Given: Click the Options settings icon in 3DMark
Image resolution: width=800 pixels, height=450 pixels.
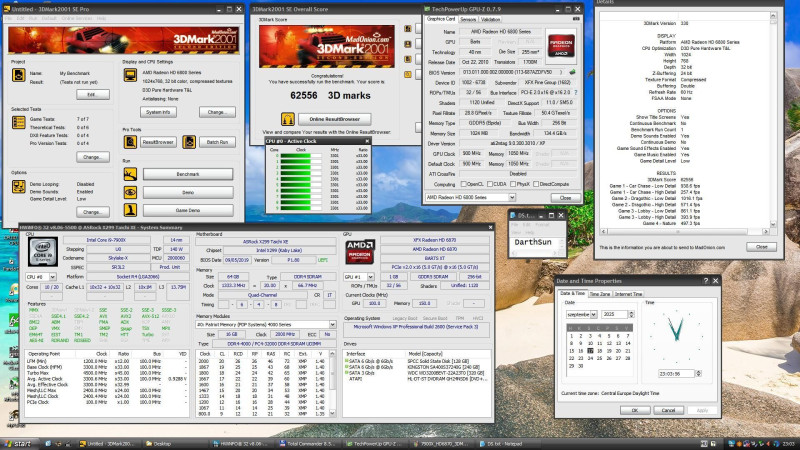Looking at the screenshot, I should pyautogui.click(x=18, y=186).
